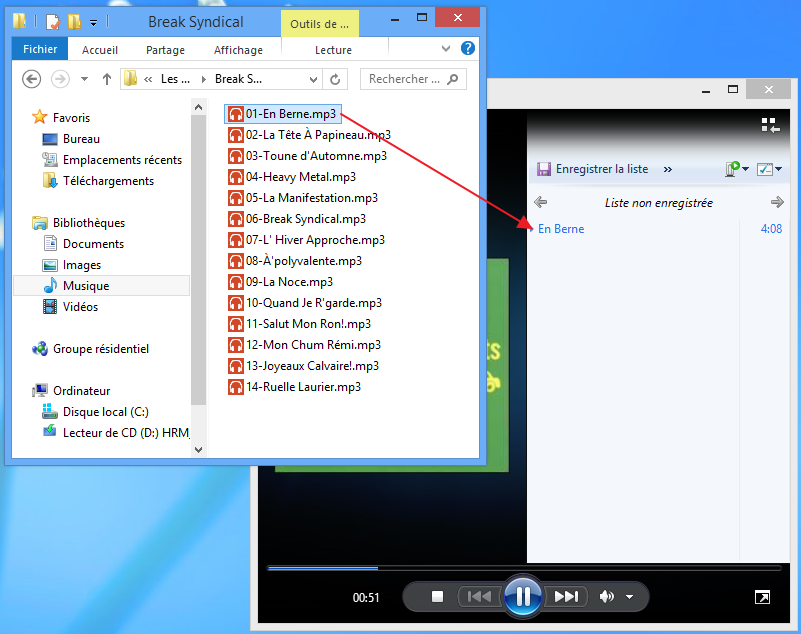The width and height of the screenshot is (801, 634).
Task: Go back to the previous track
Action: click(479, 596)
